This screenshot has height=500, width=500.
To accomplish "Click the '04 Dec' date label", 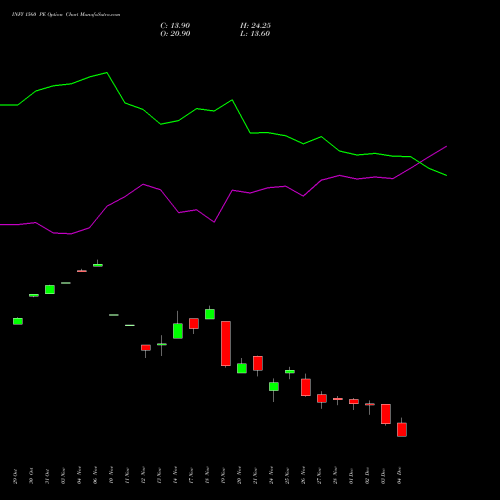I will [399, 476].
